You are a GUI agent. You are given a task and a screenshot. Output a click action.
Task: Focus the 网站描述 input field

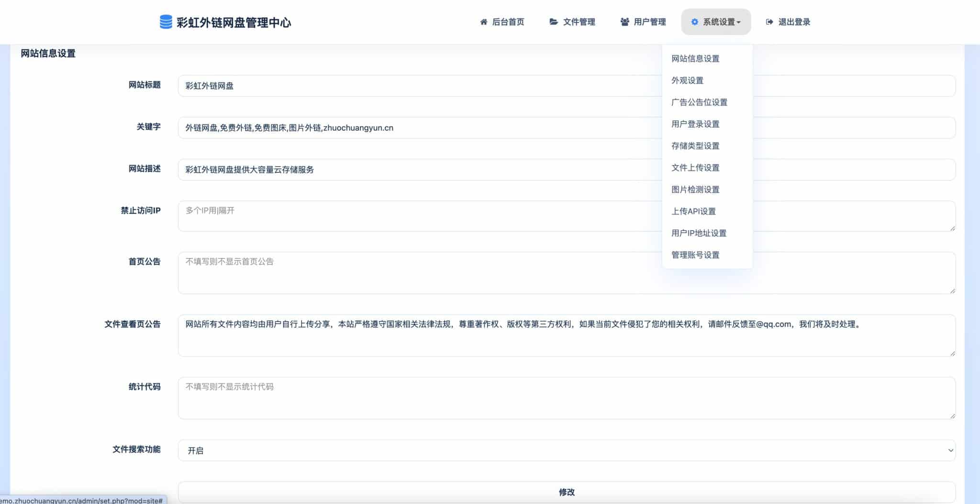[x=567, y=169]
